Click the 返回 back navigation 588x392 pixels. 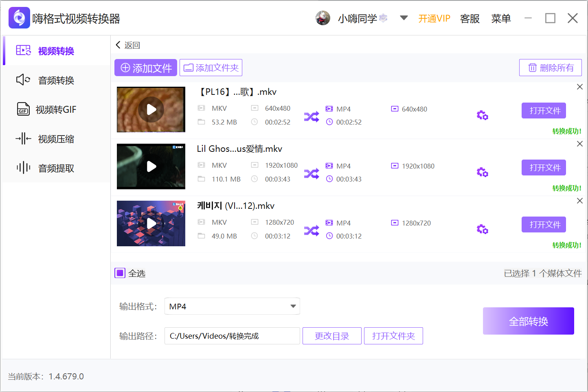point(128,45)
